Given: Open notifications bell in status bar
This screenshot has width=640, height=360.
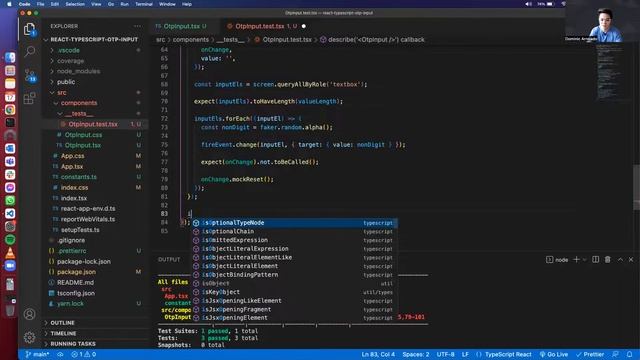Looking at the screenshot, I should click(630, 354).
